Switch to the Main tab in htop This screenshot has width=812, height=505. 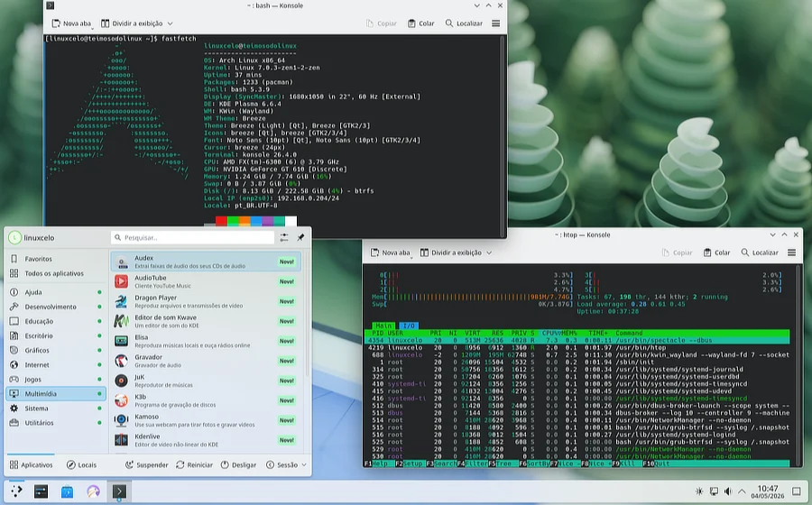pyautogui.click(x=383, y=326)
